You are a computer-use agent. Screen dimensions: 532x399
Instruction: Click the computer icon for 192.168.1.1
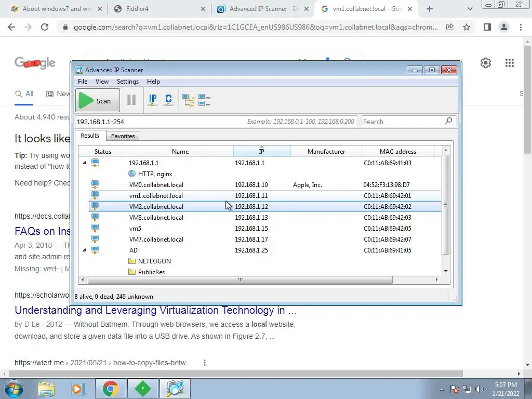pos(95,163)
